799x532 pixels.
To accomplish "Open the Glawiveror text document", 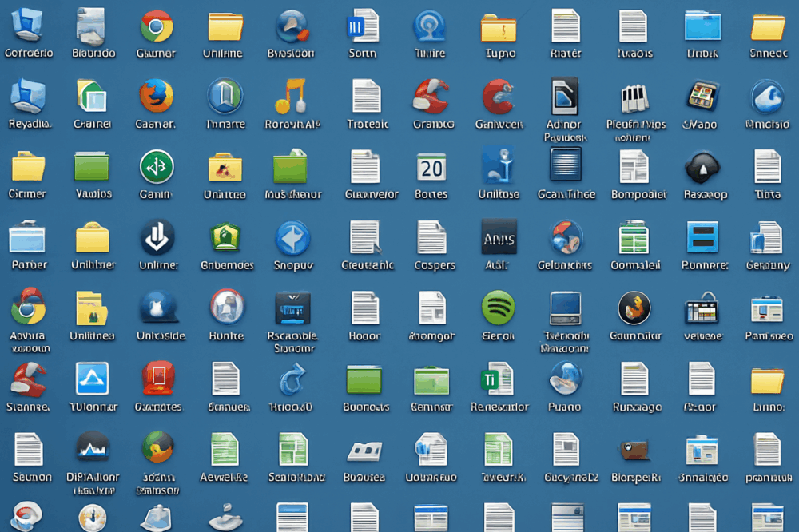I will click(365, 167).
